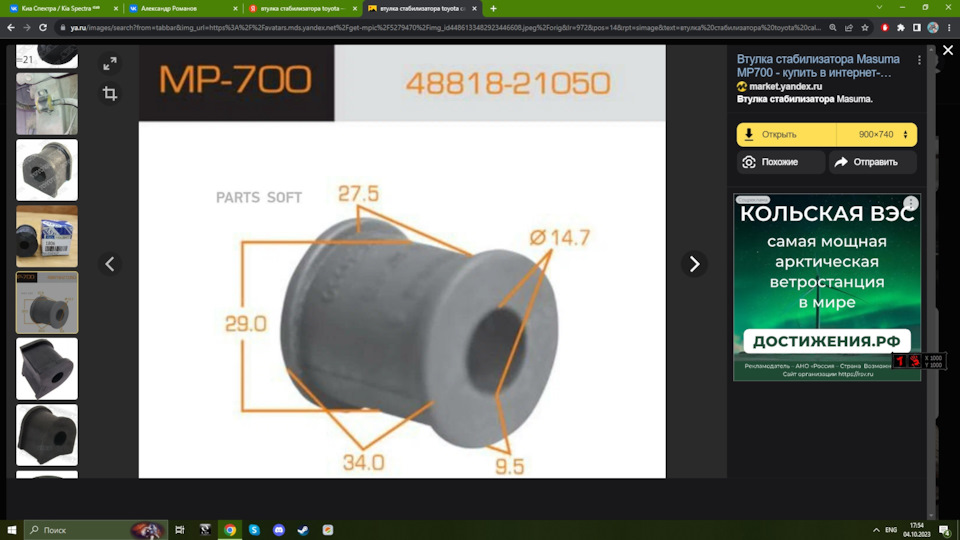This screenshot has width=960, height=540.
Task: Open the Extensions puzzle menu
Action: [x=901, y=28]
